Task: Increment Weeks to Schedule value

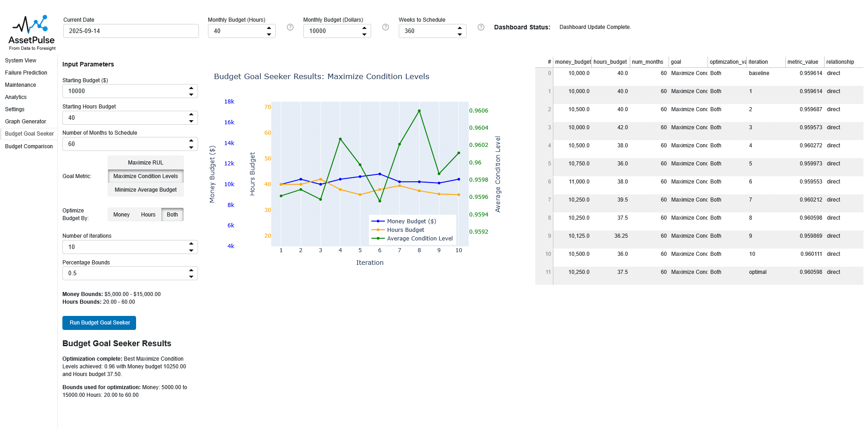Action: [x=460, y=28]
